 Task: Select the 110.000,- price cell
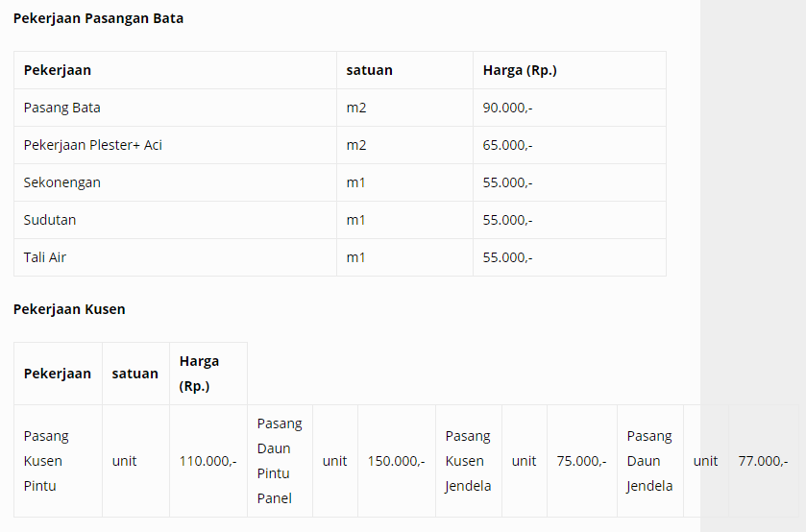tap(208, 461)
